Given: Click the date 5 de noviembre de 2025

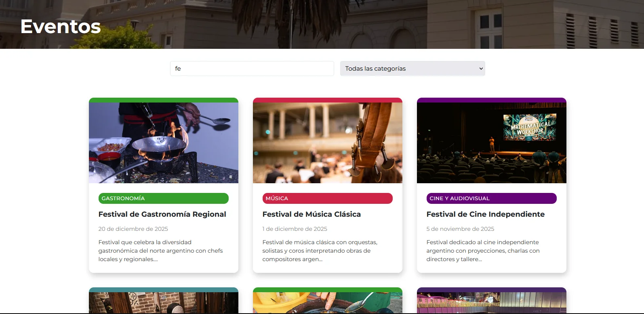Looking at the screenshot, I should (x=460, y=229).
